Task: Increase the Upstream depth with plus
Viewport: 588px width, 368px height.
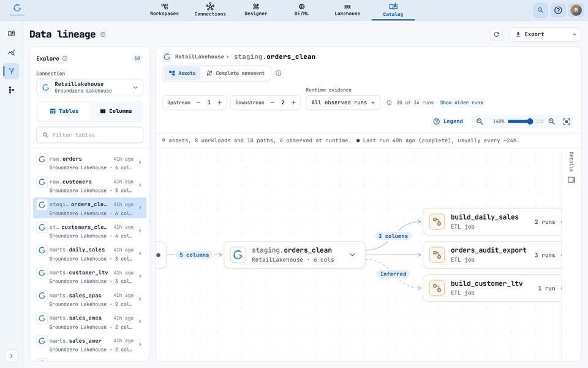Action: 220,102
